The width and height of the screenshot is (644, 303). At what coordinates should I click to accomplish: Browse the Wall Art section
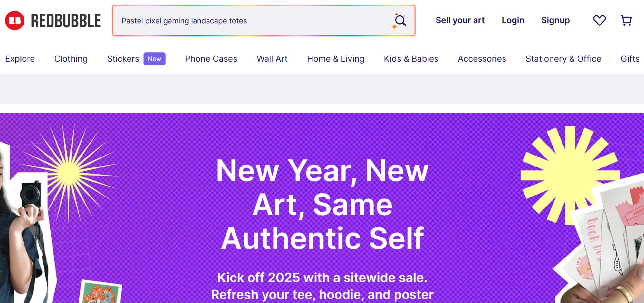[272, 59]
